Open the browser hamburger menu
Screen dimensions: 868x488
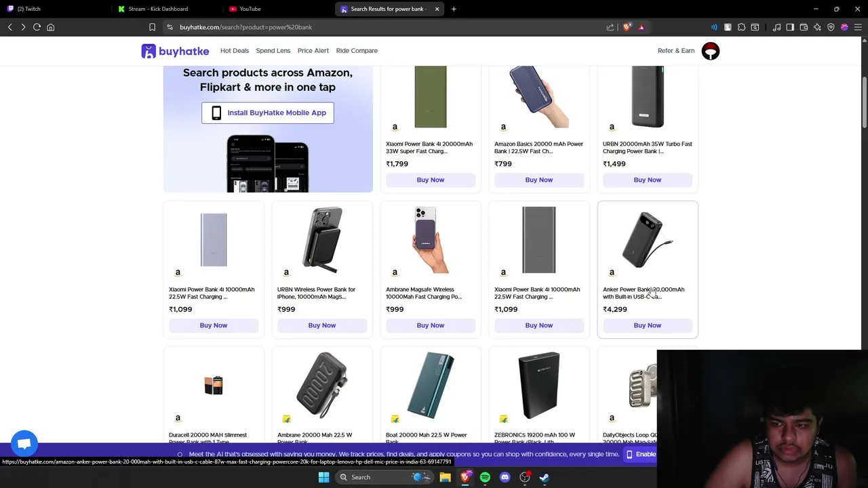click(858, 27)
